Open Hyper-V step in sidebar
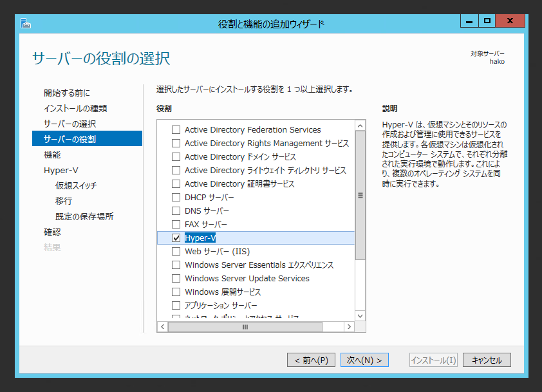542x392 pixels. pyautogui.click(x=61, y=170)
